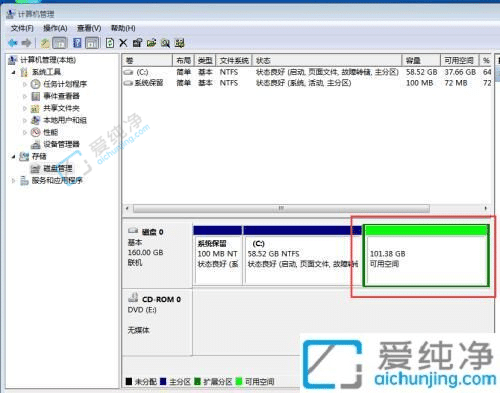Select 计算机管理(本地) root node
Image resolution: width=500 pixels, height=393 pixels.
coord(48,60)
